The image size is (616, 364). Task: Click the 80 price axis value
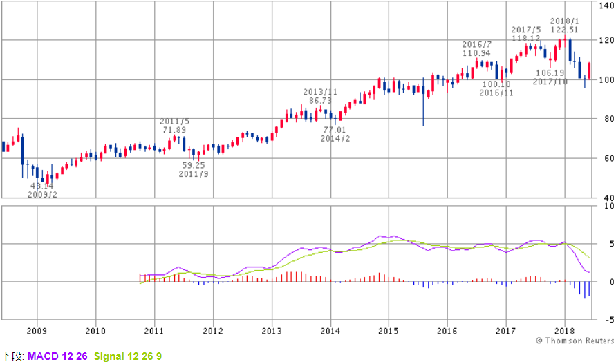[x=609, y=119]
